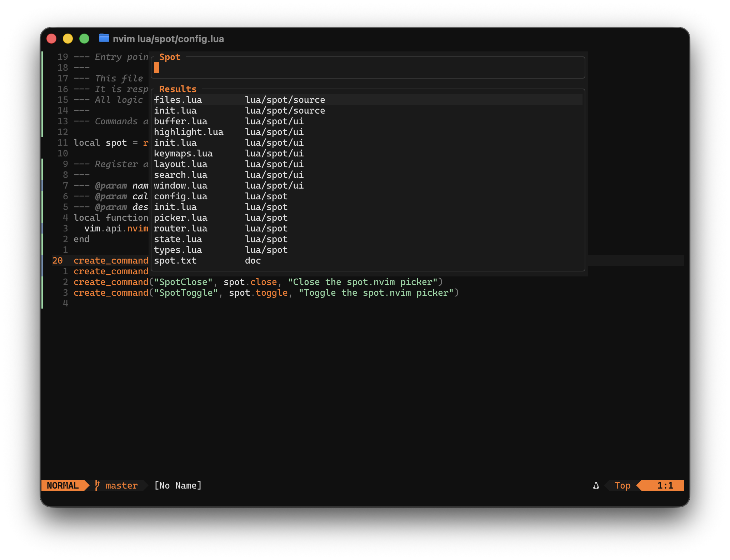
Task: Click the NORMAL mode indicator
Action: [62, 485]
